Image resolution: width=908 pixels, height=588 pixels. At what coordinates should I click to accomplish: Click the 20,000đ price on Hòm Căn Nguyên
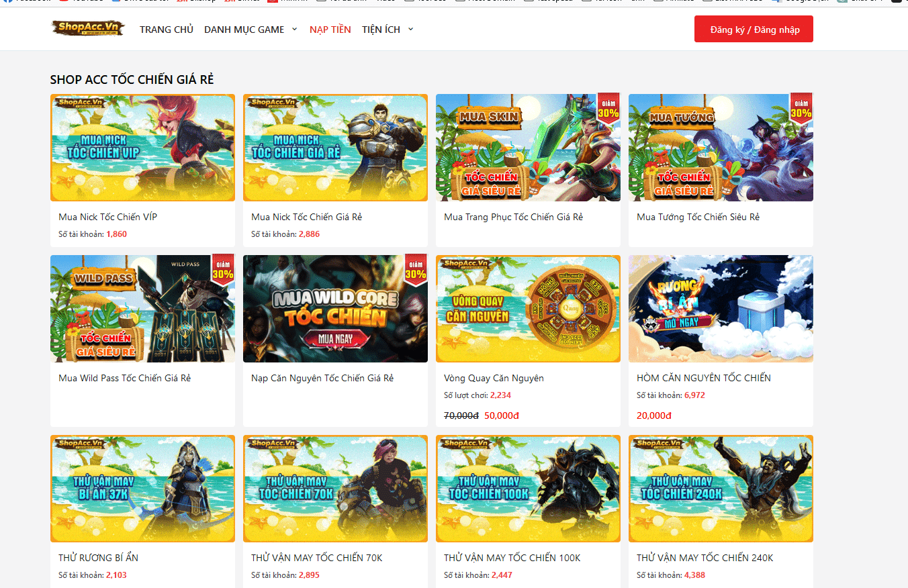654,415
